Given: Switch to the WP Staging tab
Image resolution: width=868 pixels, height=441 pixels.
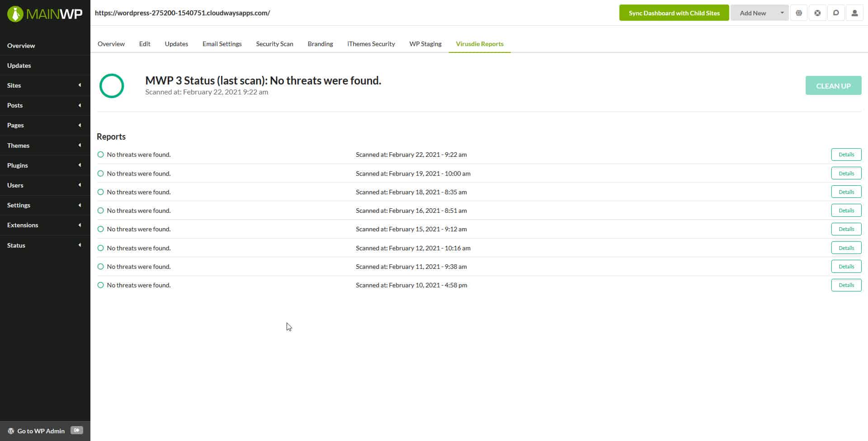Looking at the screenshot, I should click(425, 44).
